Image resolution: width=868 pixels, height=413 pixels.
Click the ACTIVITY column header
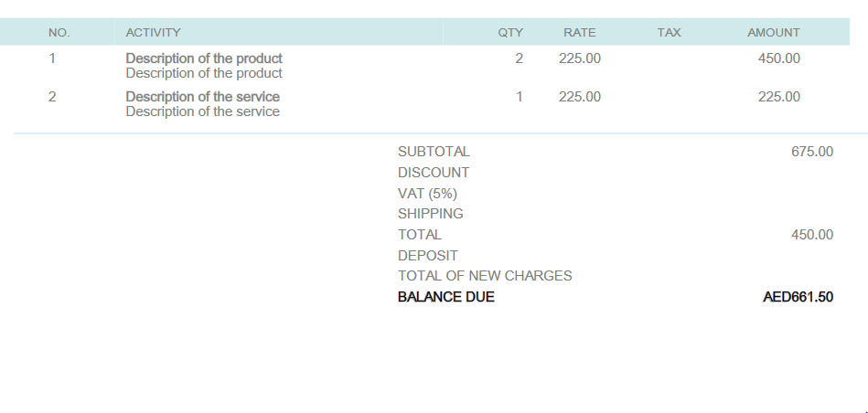coord(153,33)
